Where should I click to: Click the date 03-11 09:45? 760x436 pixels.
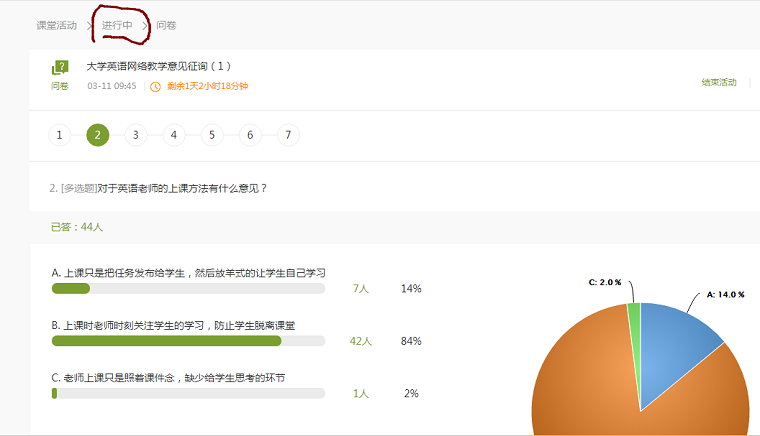[112, 86]
